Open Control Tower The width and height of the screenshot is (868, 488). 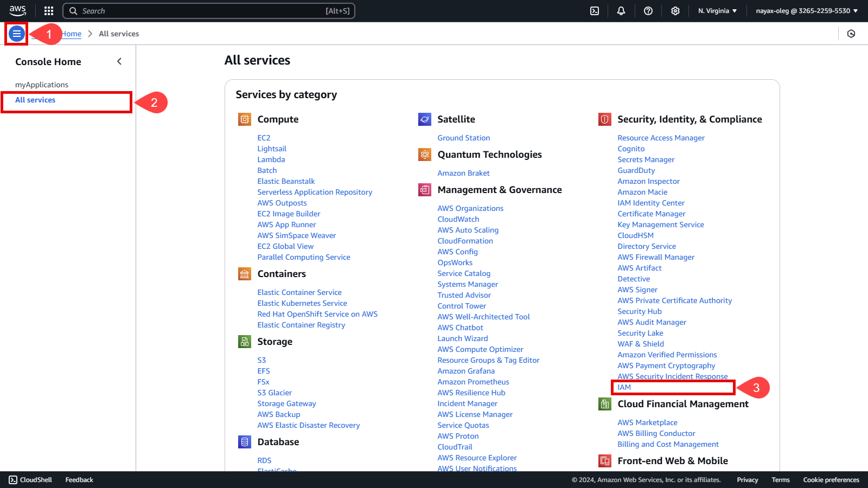[x=462, y=306]
